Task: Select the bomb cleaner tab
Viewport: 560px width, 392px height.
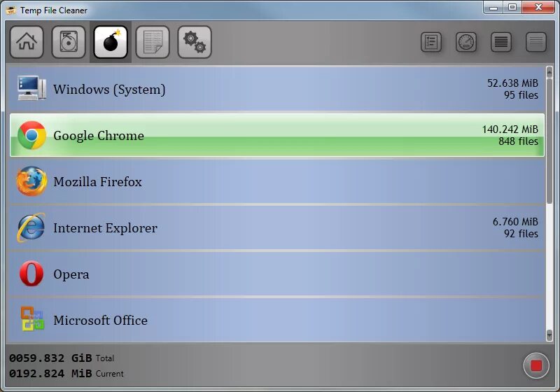Action: click(x=111, y=42)
